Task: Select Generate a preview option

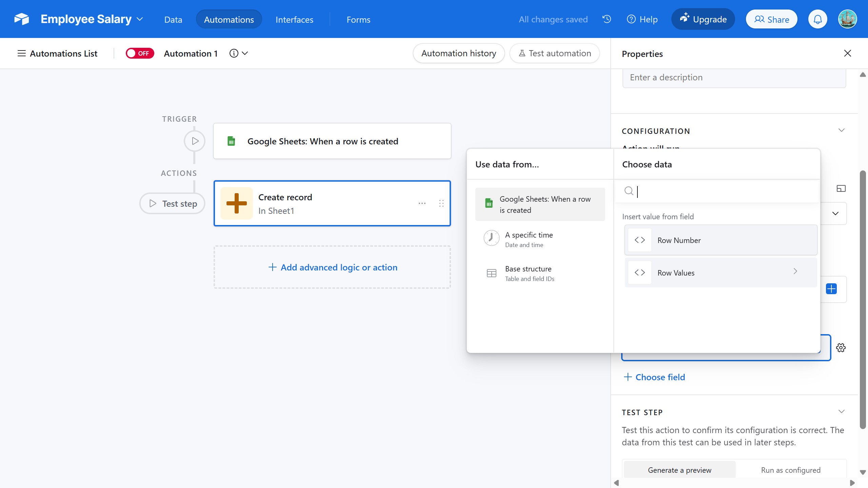Action: [x=679, y=470]
